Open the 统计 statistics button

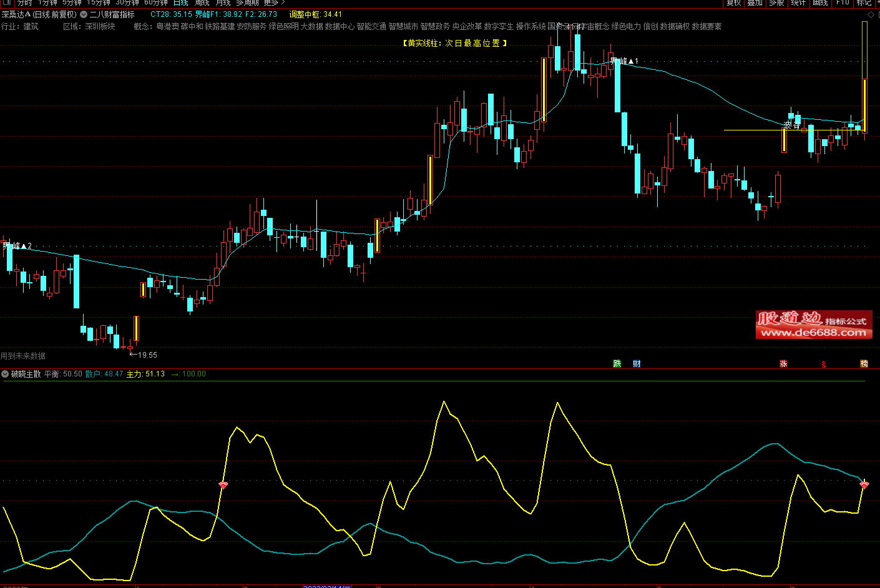798,2
